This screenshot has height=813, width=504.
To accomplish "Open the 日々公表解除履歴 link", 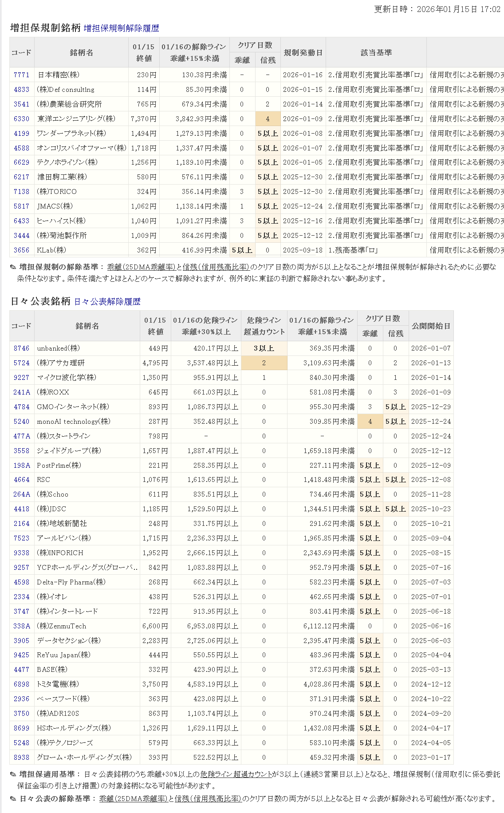I will tap(107, 302).
